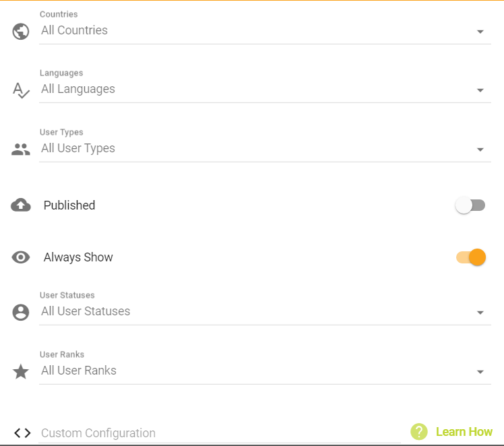
Task: Open the All User Ranks dropdown arrow
Action: tap(480, 372)
